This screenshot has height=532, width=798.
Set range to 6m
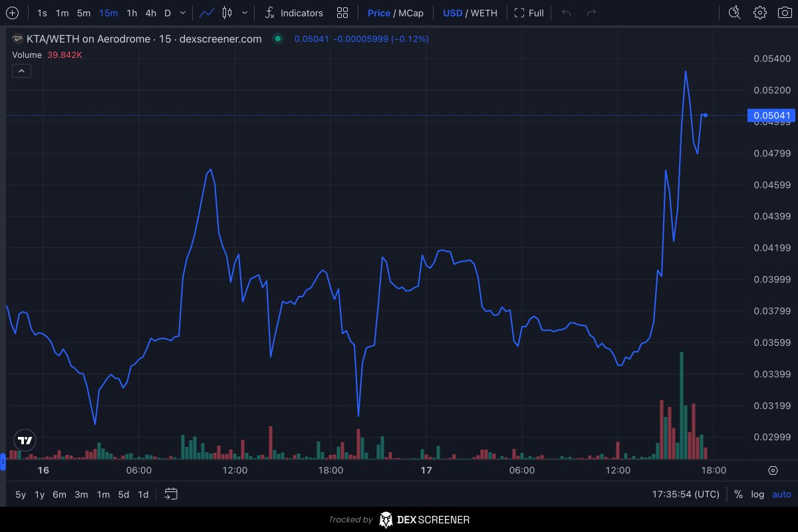pyautogui.click(x=60, y=494)
